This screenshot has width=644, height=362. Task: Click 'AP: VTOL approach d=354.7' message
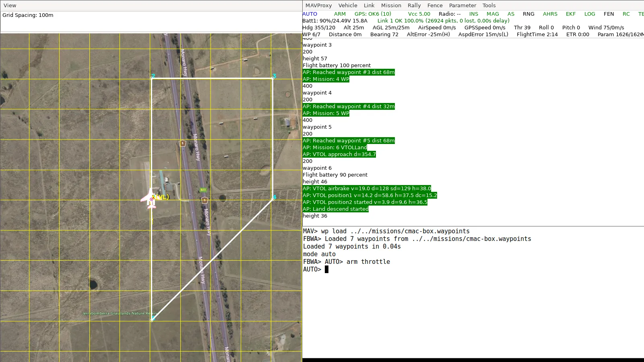(339, 154)
